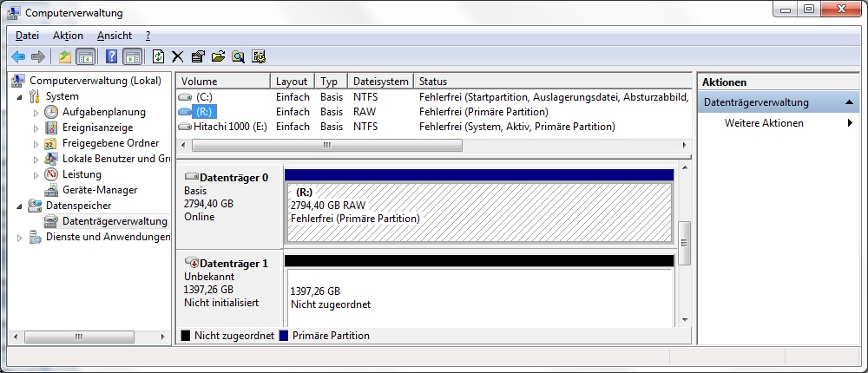This screenshot has height=373, width=868.
Task: Click the grey Forward arrow in the toolbar
Action: 37,56
